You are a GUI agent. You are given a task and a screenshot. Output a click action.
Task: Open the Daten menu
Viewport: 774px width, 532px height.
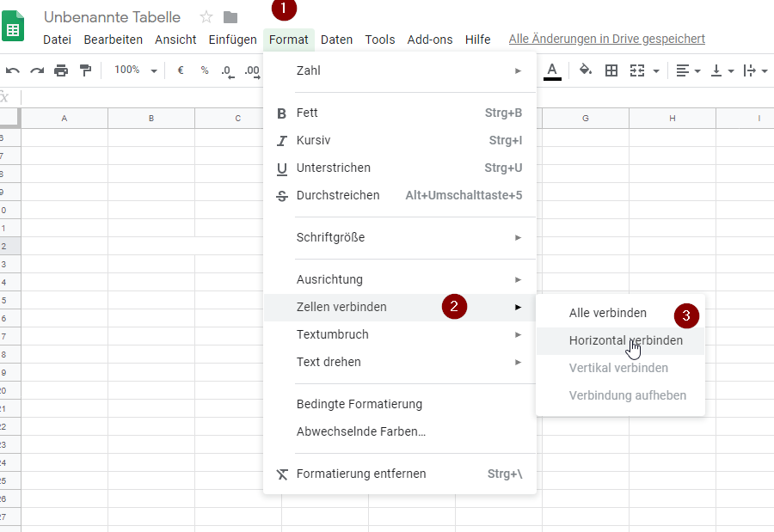tap(336, 40)
